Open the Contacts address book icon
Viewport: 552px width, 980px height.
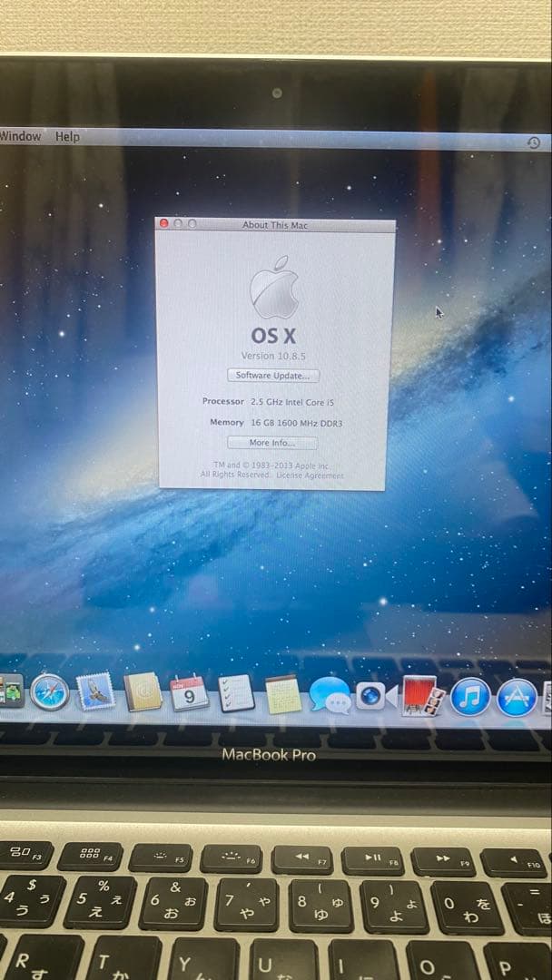[x=143, y=693]
